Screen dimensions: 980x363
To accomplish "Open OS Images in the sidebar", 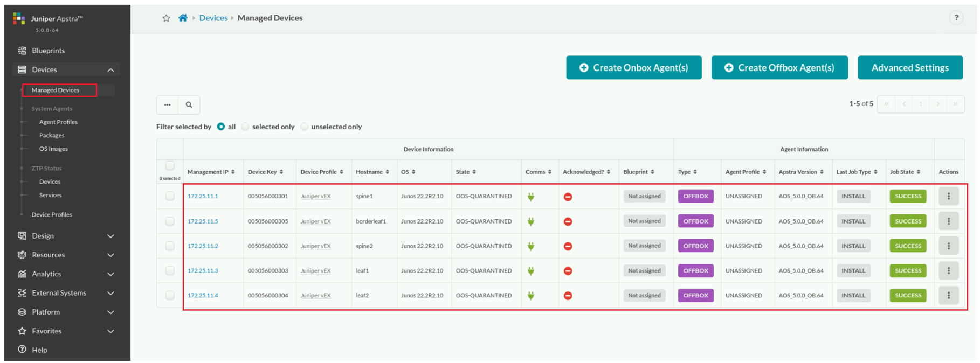I will (x=53, y=149).
